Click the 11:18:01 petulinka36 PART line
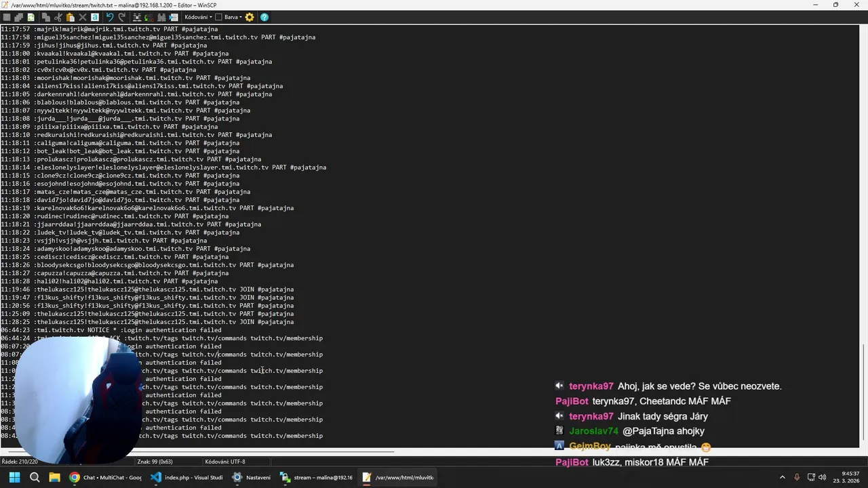Image resolution: width=868 pixels, height=488 pixels. click(x=136, y=62)
